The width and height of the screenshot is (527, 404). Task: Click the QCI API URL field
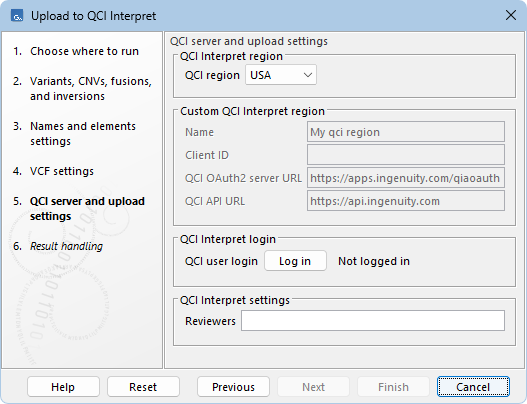tap(406, 201)
